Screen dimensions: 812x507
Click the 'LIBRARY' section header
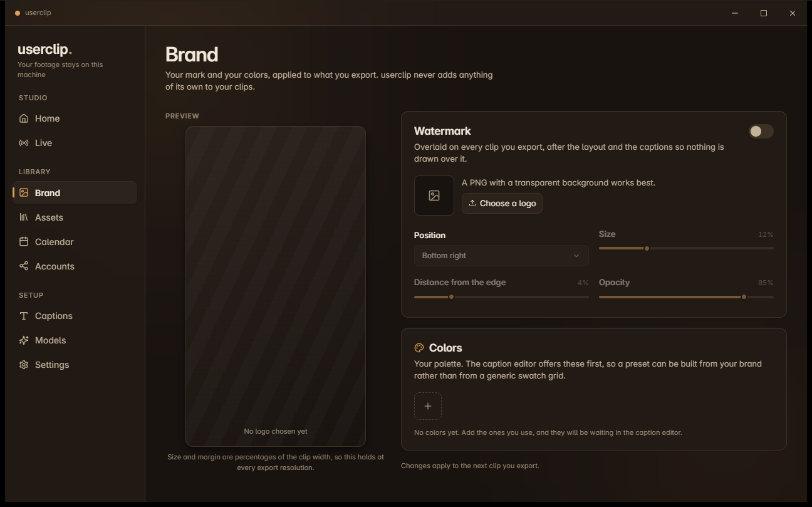coord(34,172)
